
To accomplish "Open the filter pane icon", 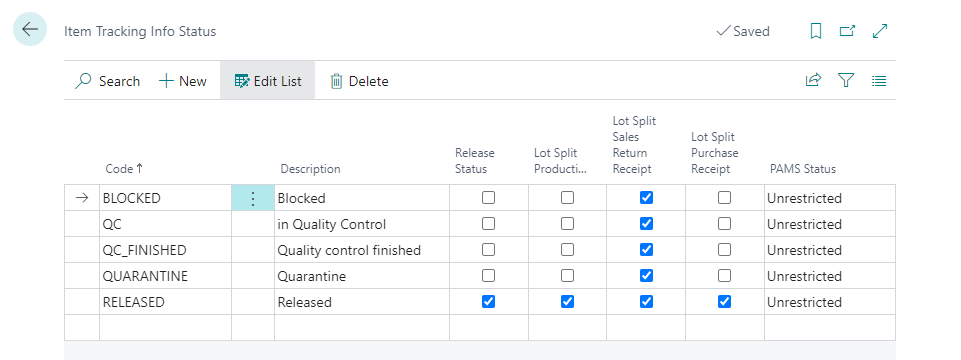I will [846, 80].
